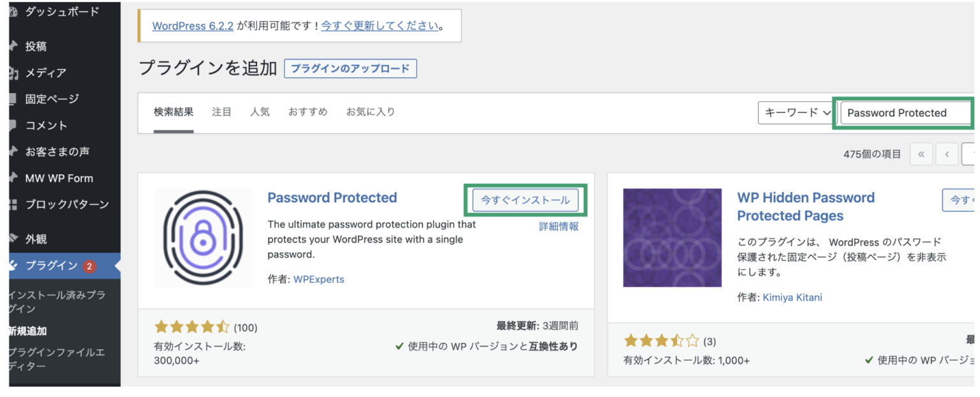Image resolution: width=980 pixels, height=397 pixels.
Task: Click Password Protected star rating
Action: 192,326
